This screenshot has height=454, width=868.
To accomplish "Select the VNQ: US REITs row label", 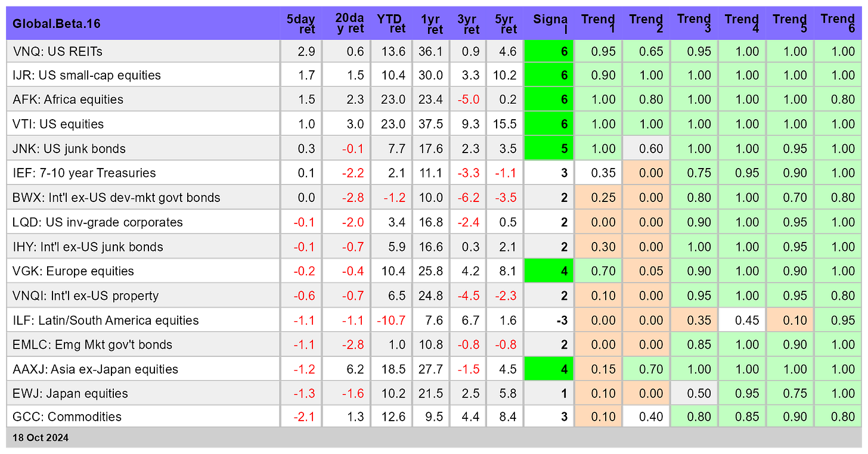I will pyautogui.click(x=58, y=51).
